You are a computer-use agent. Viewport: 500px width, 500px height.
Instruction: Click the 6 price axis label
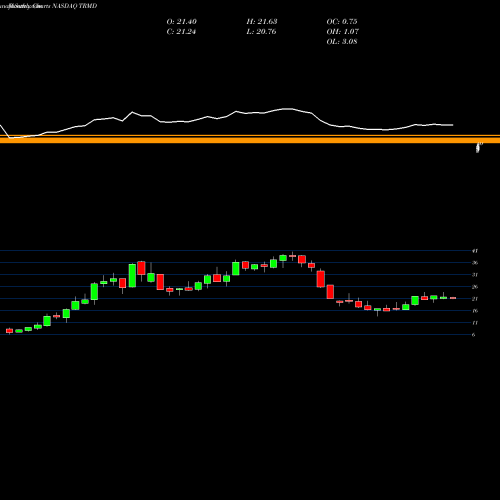coord(473,335)
